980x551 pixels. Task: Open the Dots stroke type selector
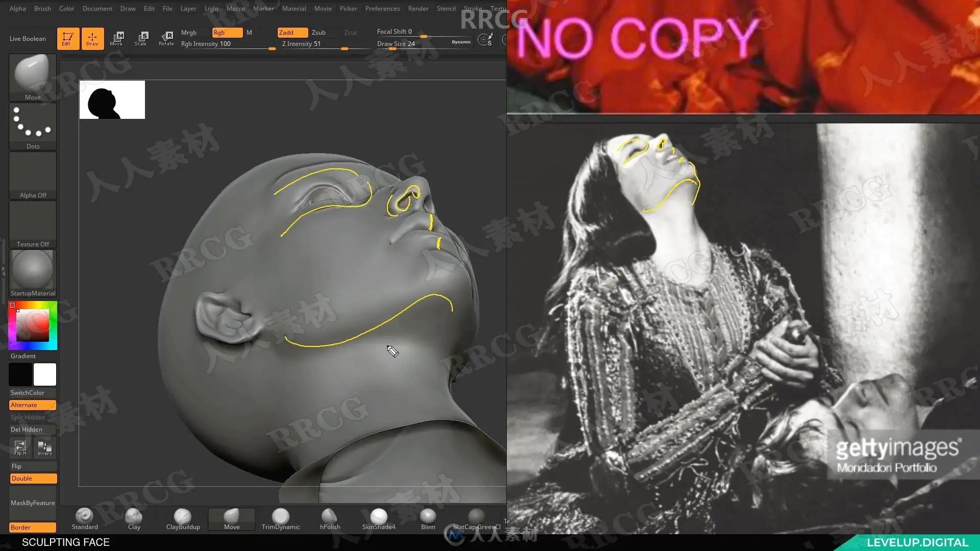coord(33,127)
